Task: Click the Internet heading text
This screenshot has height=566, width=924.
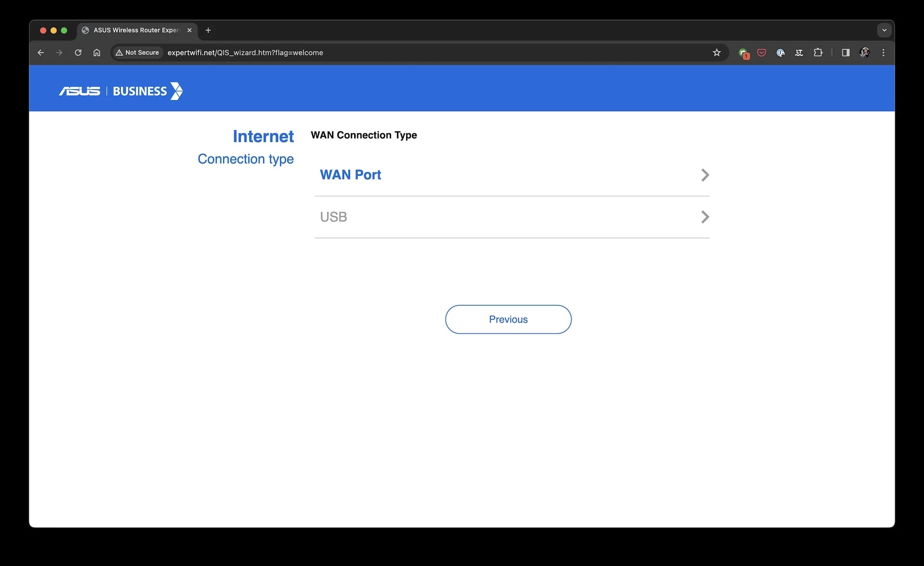Action: (263, 136)
